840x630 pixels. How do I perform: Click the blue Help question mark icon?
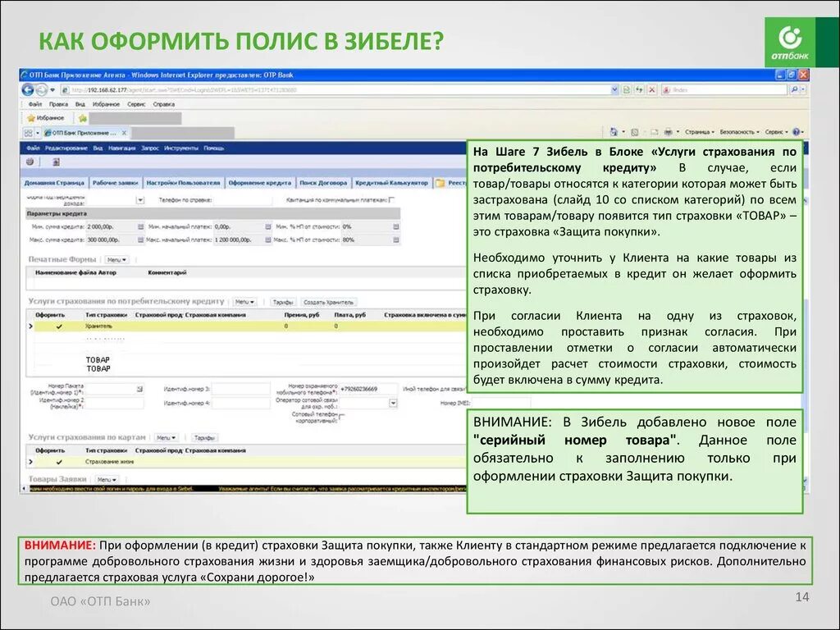[796, 132]
